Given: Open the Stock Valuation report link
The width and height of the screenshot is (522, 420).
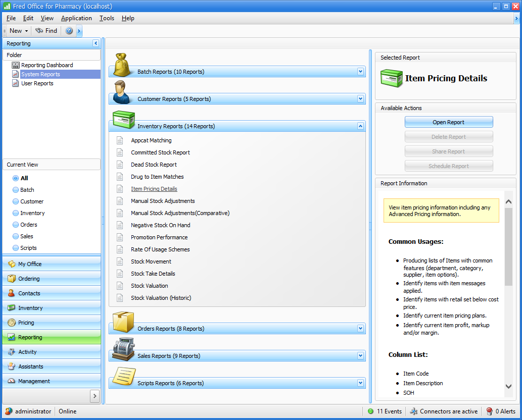Looking at the screenshot, I should 150,286.
